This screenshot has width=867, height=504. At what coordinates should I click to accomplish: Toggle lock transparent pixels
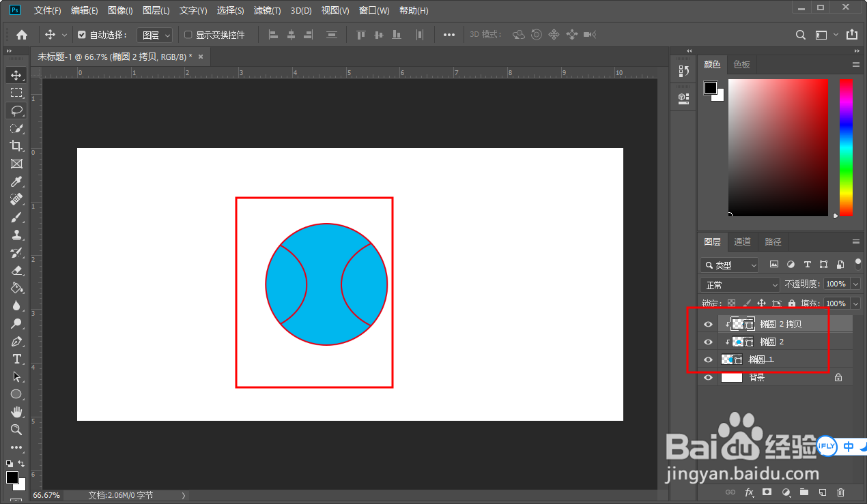point(731,303)
